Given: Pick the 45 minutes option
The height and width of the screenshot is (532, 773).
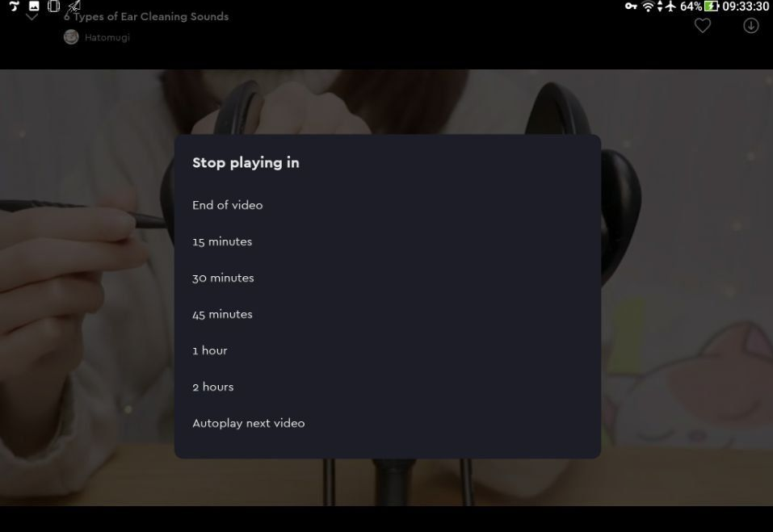Looking at the screenshot, I should coord(222,314).
